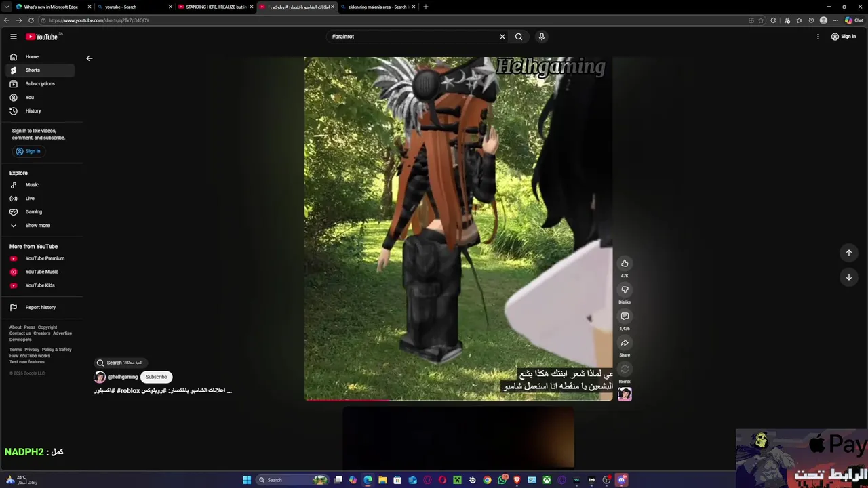Share this Short

[x=625, y=343]
